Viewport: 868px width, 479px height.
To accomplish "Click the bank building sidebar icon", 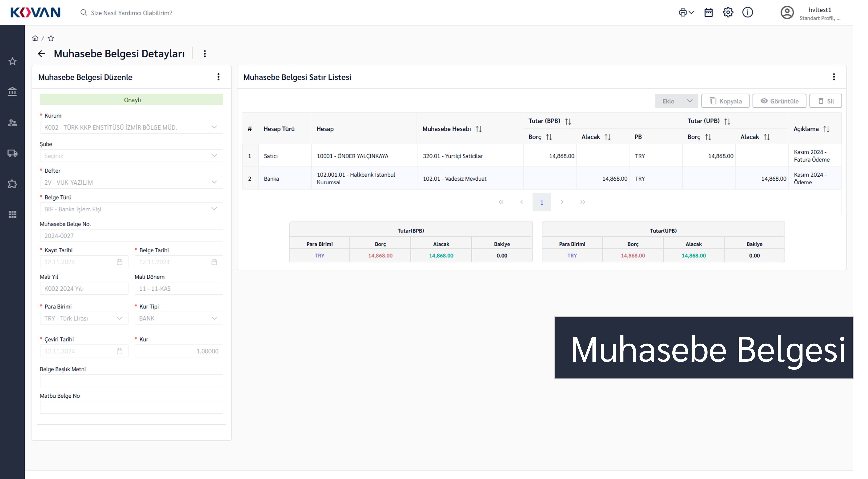I will pos(12,92).
